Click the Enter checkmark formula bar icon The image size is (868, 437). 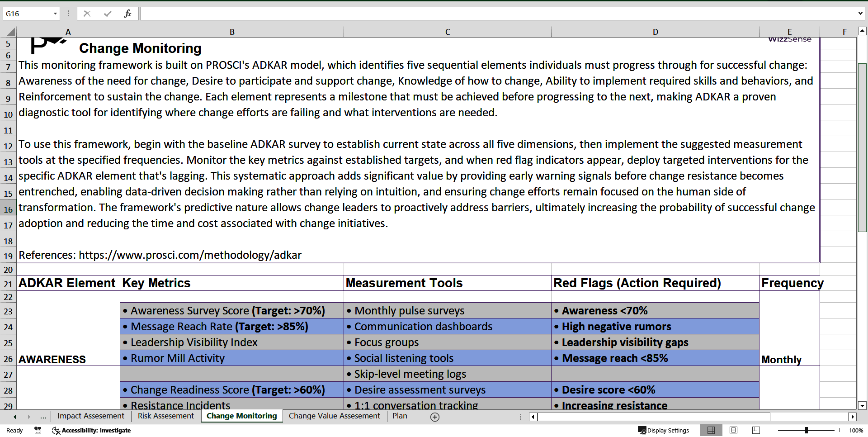point(108,14)
